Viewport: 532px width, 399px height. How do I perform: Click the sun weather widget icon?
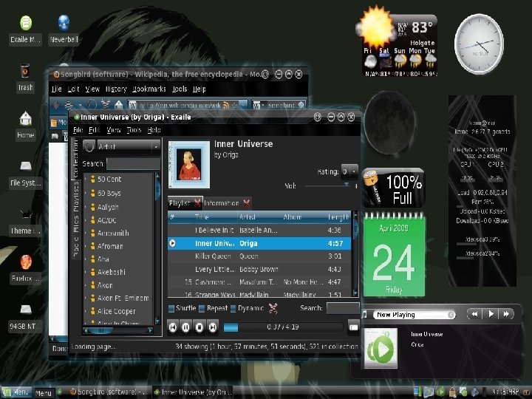pyautogui.click(x=375, y=27)
